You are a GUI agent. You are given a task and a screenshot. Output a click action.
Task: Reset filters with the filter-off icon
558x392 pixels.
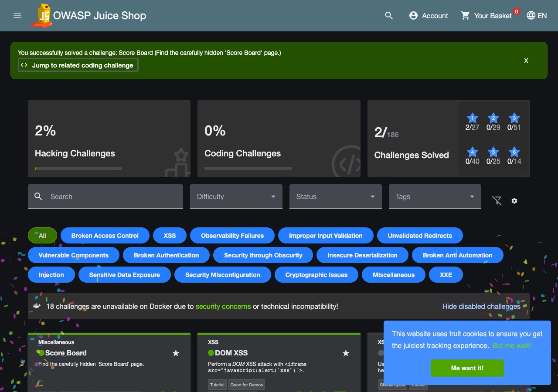(497, 201)
